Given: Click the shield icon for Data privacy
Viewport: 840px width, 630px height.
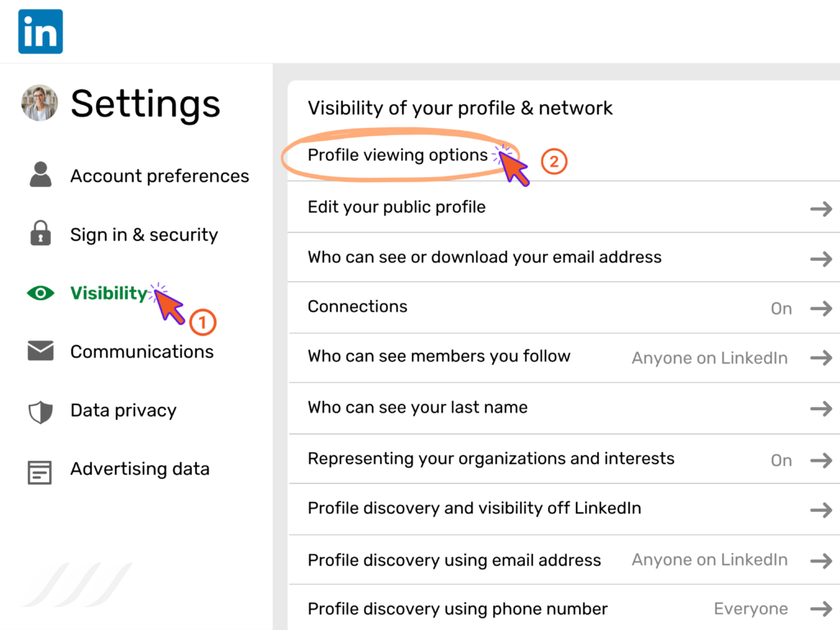Looking at the screenshot, I should [39, 410].
